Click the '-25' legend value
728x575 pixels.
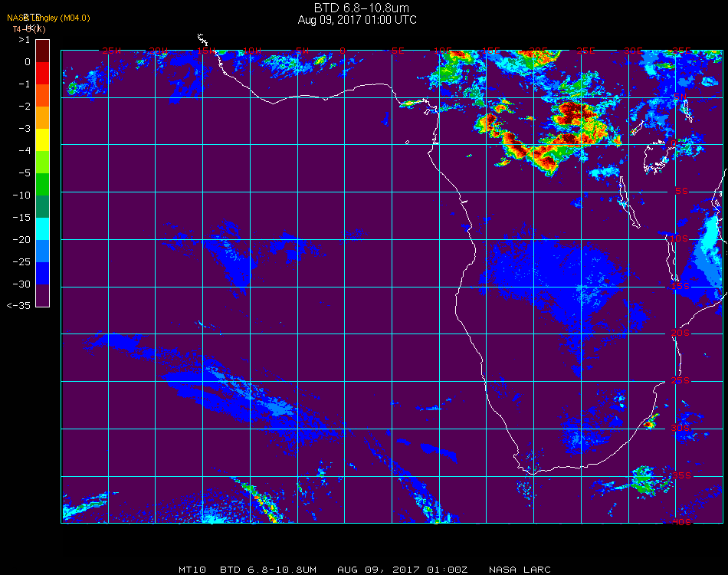click(x=21, y=262)
